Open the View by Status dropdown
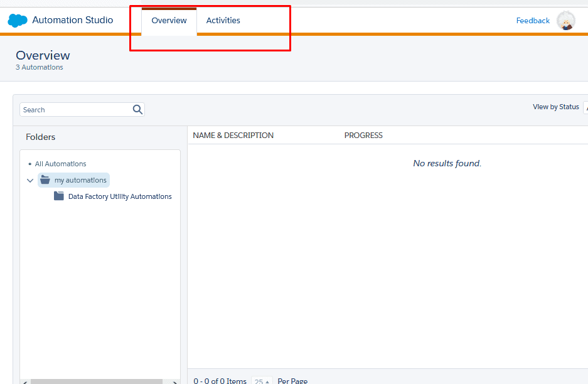 tap(585, 107)
